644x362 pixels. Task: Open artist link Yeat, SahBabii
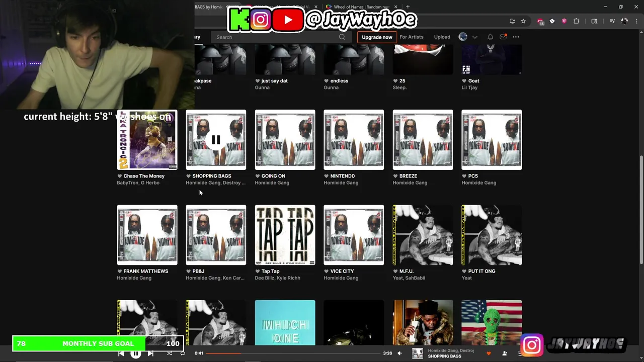pos(409,278)
